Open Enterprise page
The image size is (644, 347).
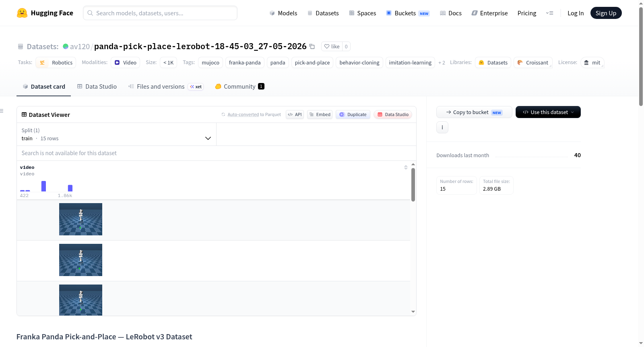(x=489, y=13)
